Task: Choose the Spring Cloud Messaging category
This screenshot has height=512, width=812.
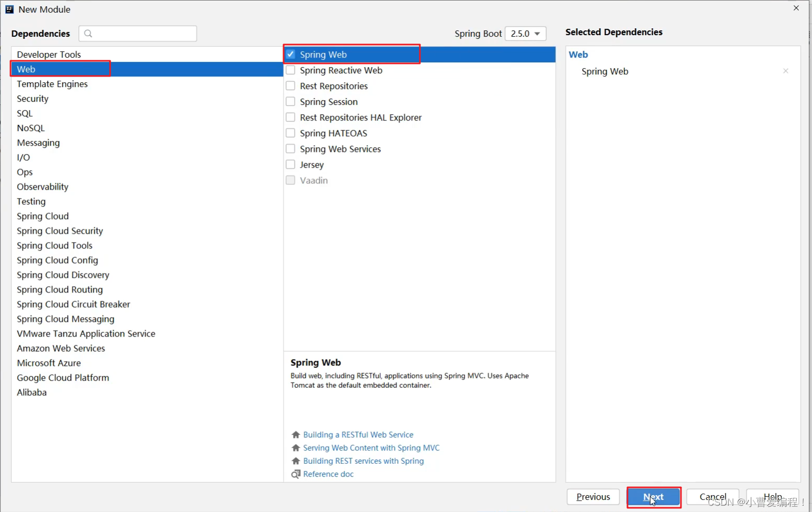Action: 147,319
